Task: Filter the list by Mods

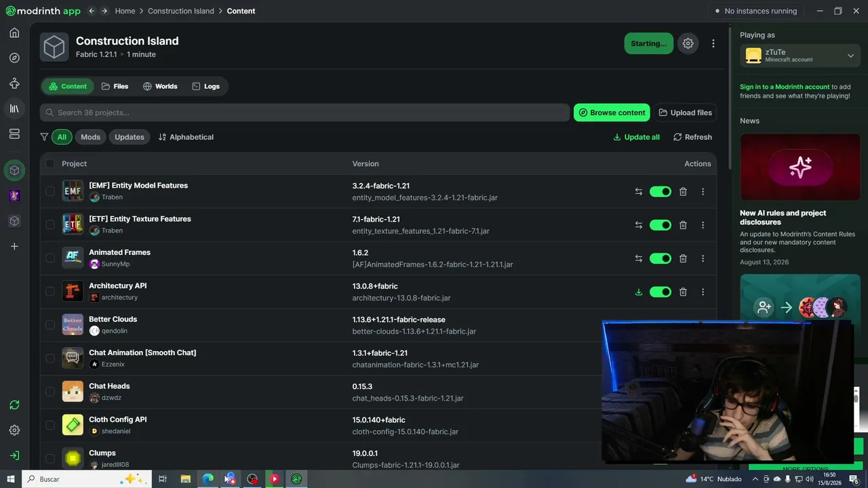Action: [x=90, y=137]
